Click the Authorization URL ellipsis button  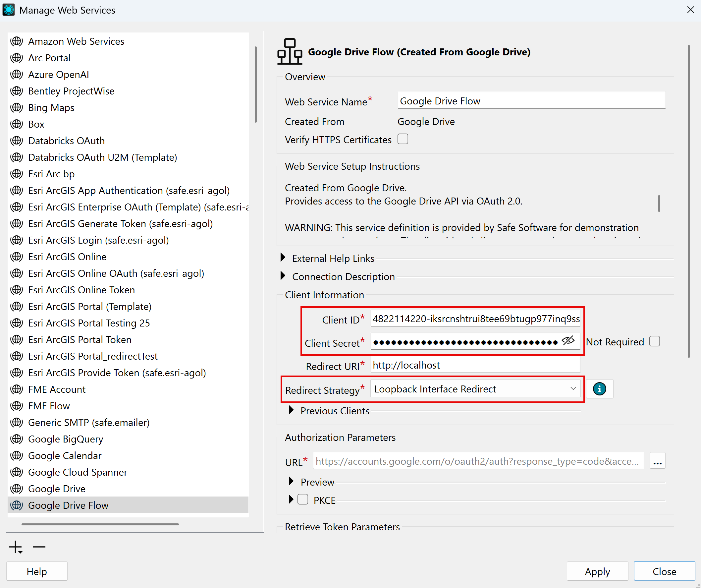[x=657, y=461]
